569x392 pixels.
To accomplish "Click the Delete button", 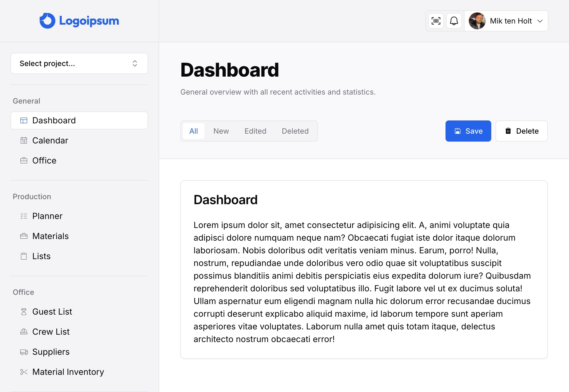I will (521, 131).
